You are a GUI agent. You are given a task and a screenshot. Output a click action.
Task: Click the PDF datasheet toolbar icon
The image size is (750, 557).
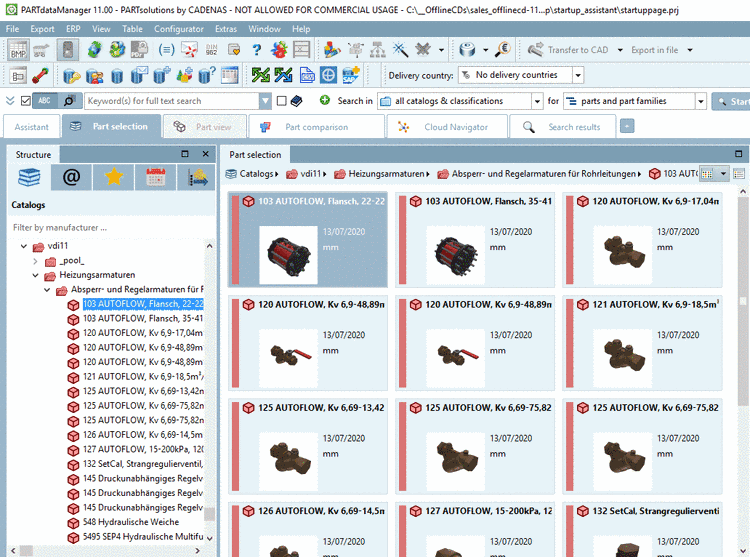click(x=139, y=49)
